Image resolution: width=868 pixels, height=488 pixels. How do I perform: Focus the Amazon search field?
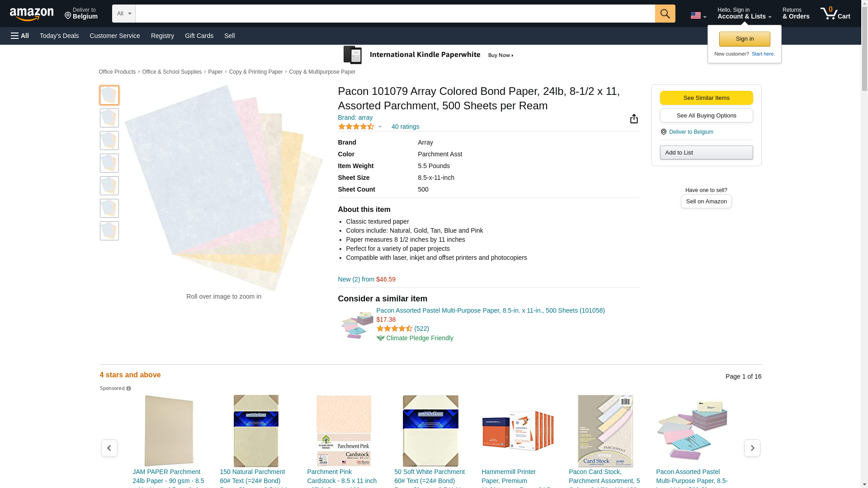tap(395, 14)
